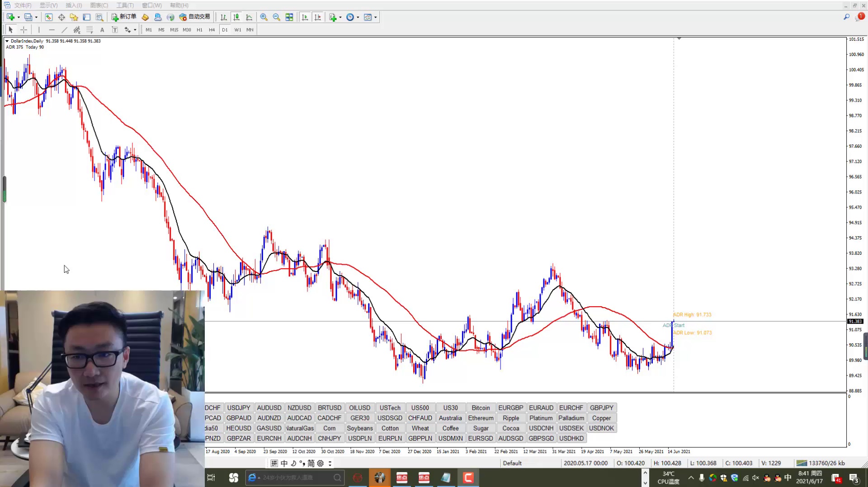Click the zoom out chart icon
This screenshot has width=868, height=487.
pyautogui.click(x=276, y=17)
